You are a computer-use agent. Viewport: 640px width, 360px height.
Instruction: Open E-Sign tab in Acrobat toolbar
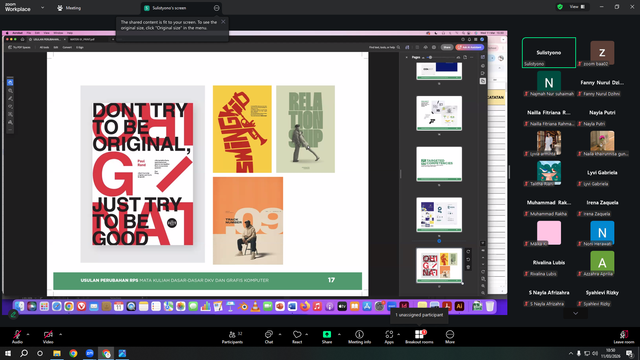(x=80, y=47)
